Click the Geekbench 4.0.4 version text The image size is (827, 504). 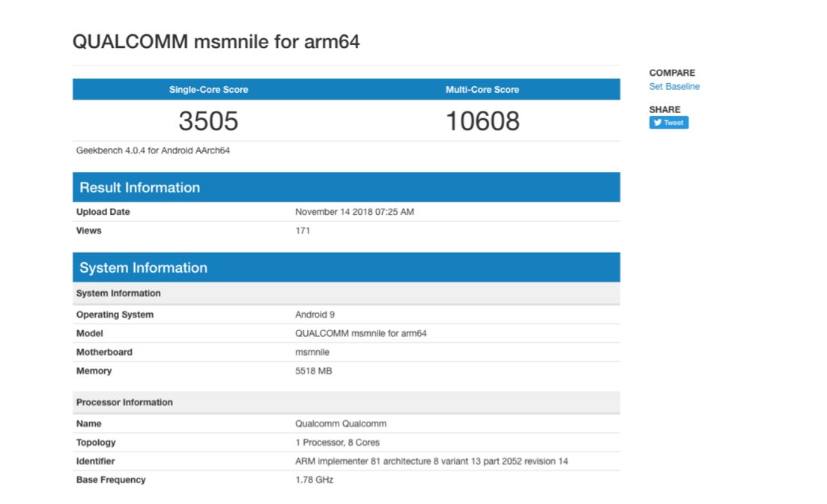[153, 151]
